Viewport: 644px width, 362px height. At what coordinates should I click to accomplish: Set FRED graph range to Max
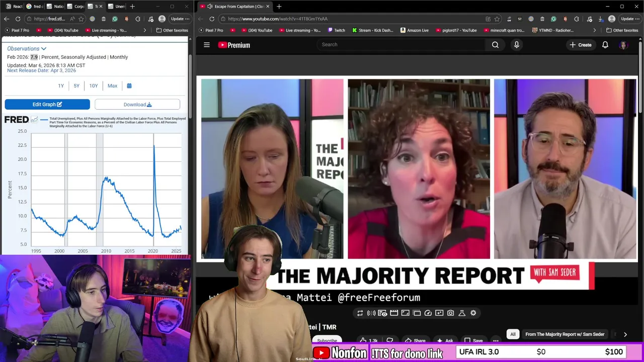tap(112, 86)
